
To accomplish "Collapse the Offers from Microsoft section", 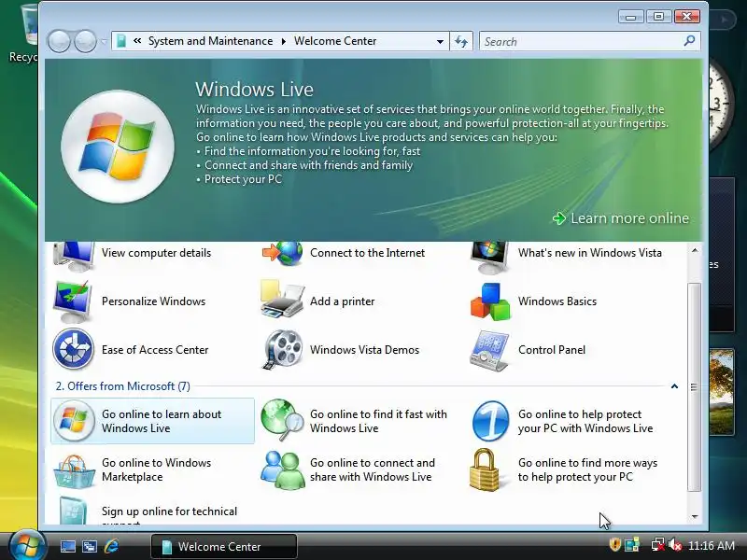I will coord(674,386).
